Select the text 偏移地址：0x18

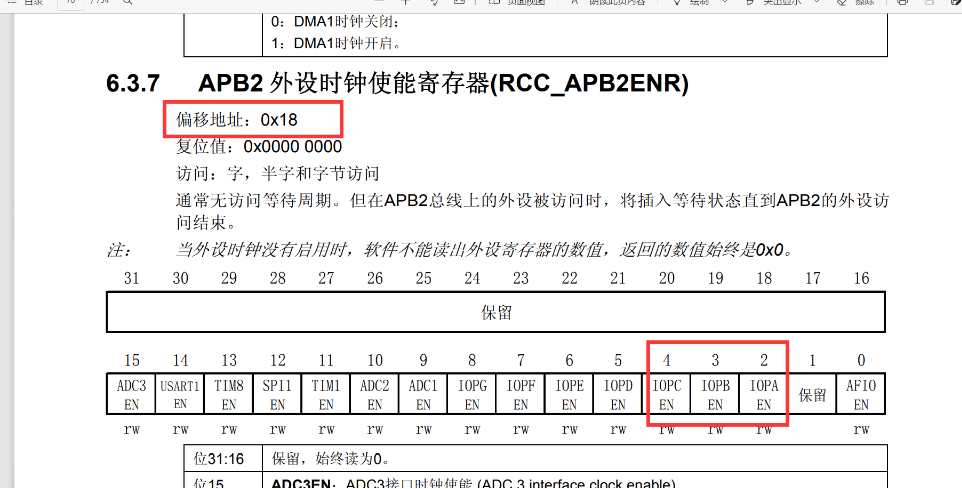tap(237, 120)
